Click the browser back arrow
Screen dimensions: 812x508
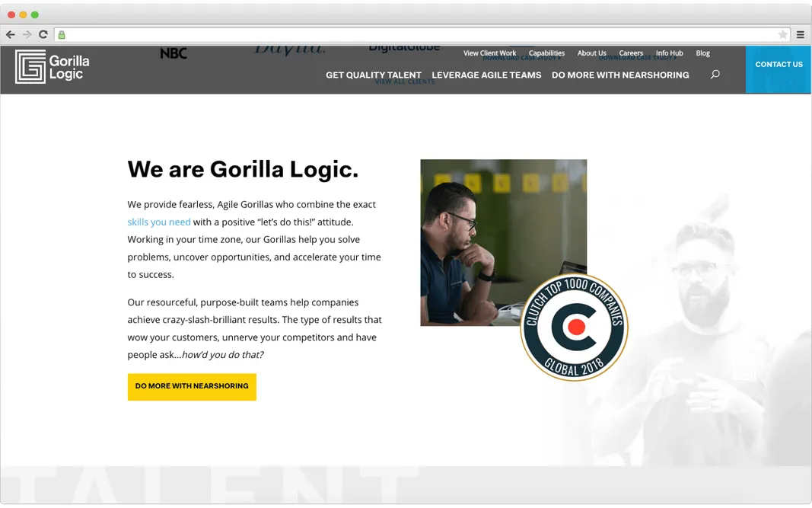click(11, 35)
